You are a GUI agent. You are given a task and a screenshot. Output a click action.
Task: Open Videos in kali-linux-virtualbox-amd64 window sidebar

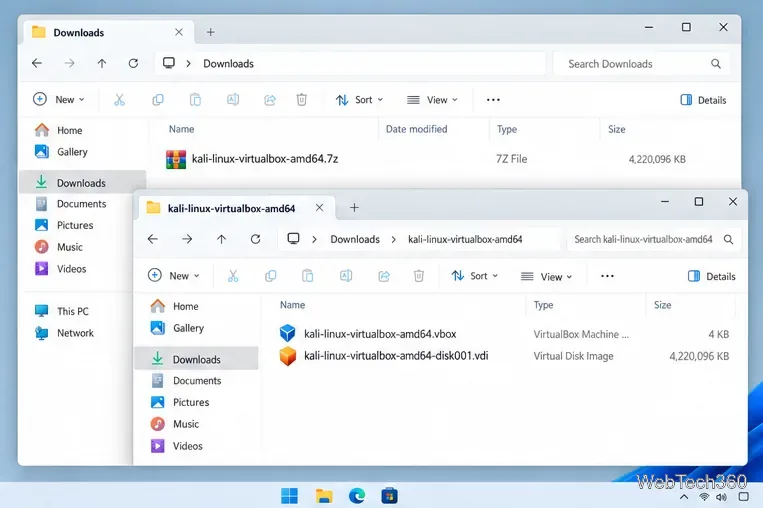point(177,446)
